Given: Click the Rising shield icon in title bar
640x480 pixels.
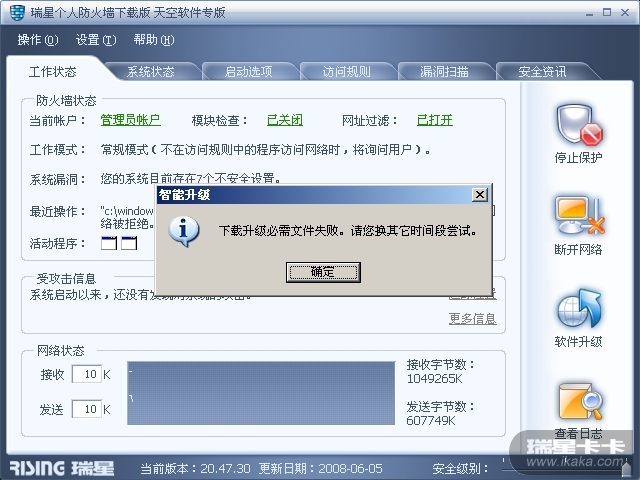Looking at the screenshot, I should [x=17, y=12].
